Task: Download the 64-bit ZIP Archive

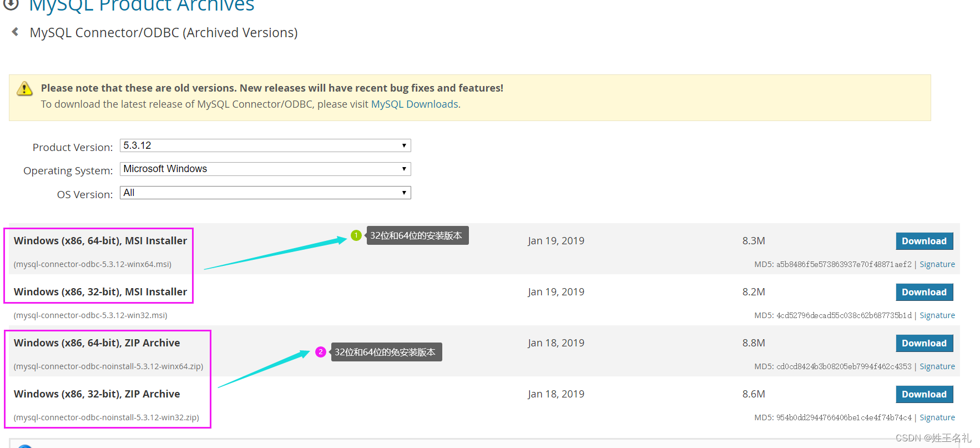Action: point(925,343)
